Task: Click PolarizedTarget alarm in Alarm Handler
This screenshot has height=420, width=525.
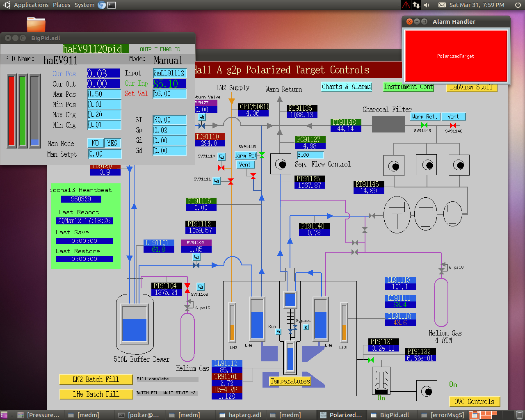Action: tap(456, 56)
